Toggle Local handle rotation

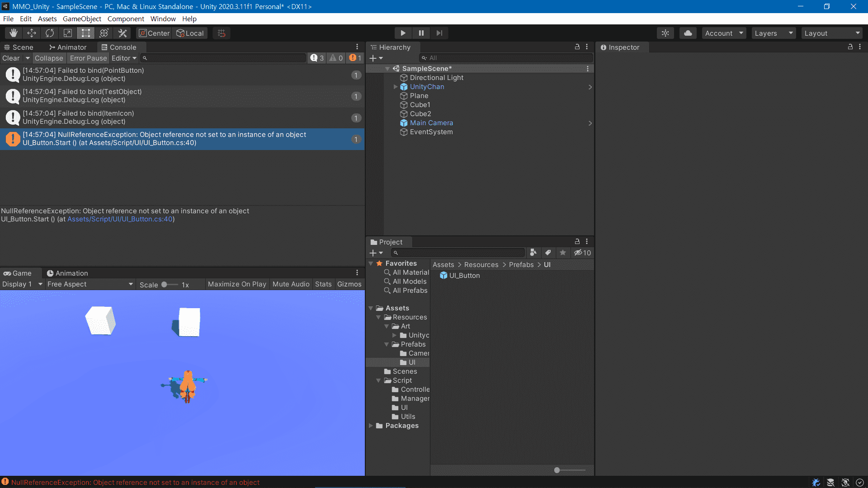point(190,33)
